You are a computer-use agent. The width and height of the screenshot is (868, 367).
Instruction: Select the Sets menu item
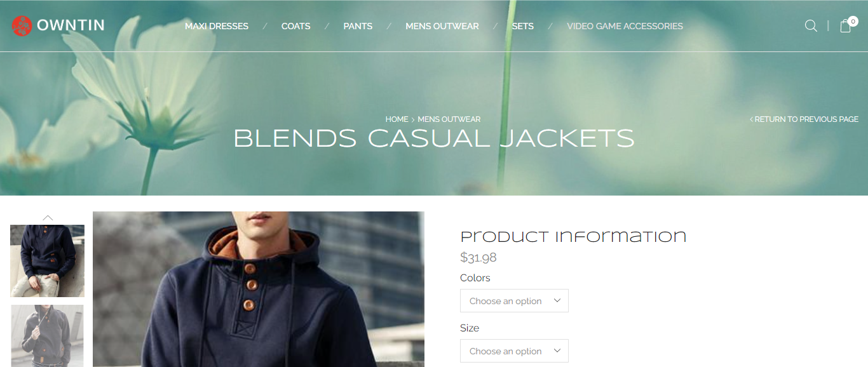point(523,26)
